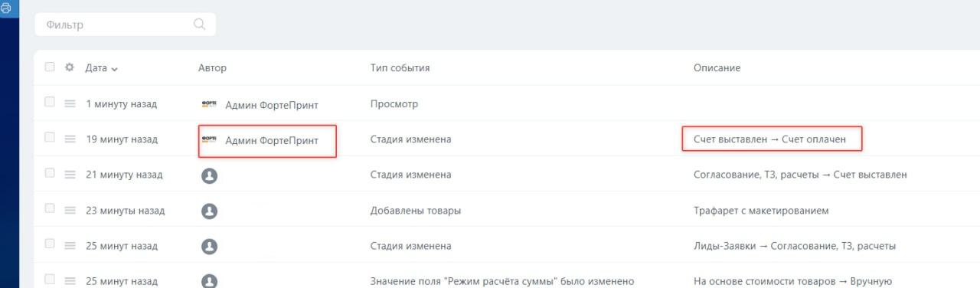Open row menu for '19 минут назад' entry
This screenshot has height=288, width=980.
click(70, 139)
